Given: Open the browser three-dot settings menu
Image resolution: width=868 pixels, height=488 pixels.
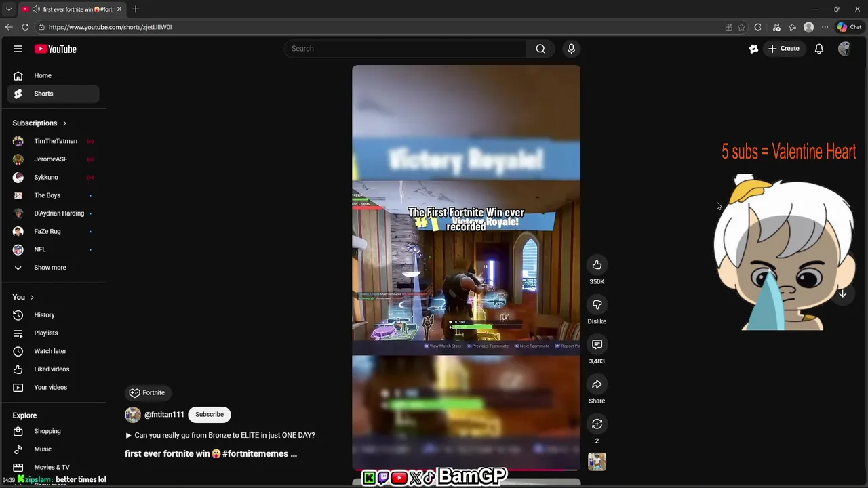Looking at the screenshot, I should pyautogui.click(x=825, y=27).
